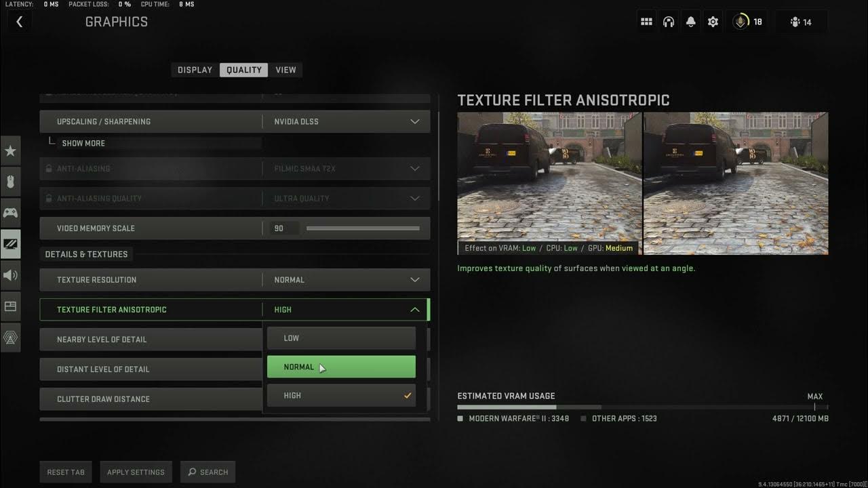Choose Low anisotropic filter option
The image size is (868, 488).
[341, 338]
